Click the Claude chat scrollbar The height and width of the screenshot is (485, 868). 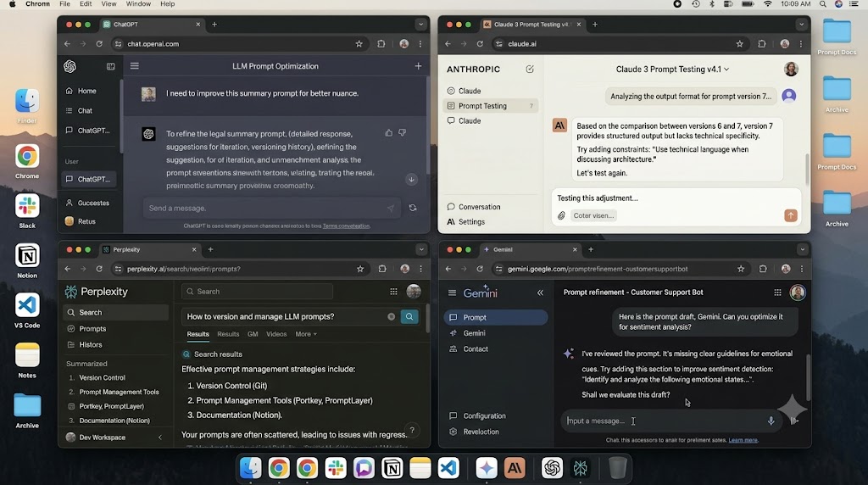(x=807, y=170)
